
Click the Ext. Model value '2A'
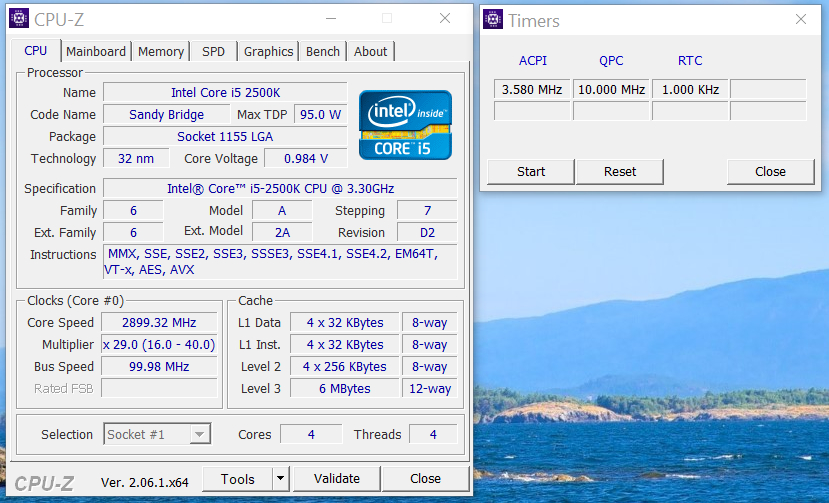[282, 233]
